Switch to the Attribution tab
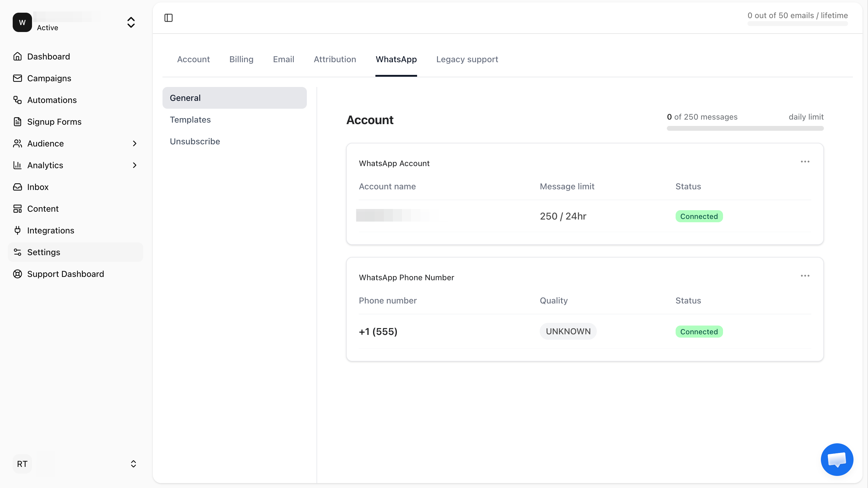Image resolution: width=868 pixels, height=488 pixels. pos(335,59)
